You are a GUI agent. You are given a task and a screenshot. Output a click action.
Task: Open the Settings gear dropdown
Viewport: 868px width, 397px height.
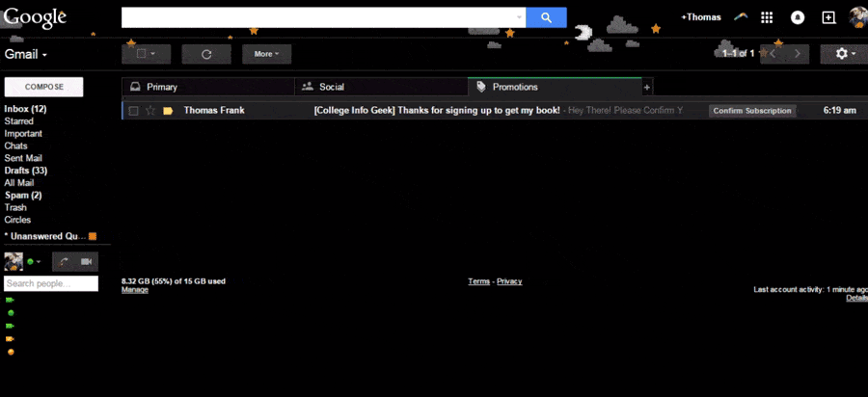(845, 54)
